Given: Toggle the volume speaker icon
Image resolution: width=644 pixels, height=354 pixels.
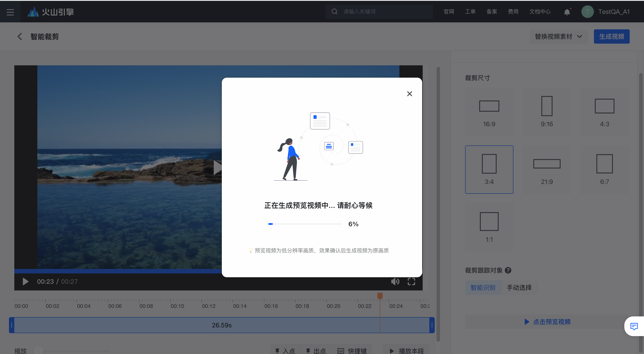Looking at the screenshot, I should click(x=395, y=281).
